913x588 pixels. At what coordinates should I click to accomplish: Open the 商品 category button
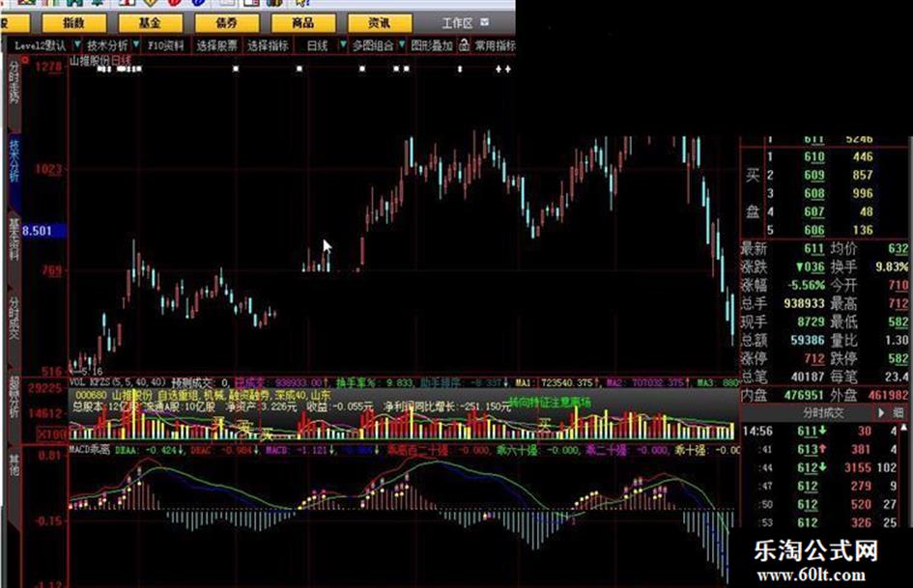[302, 23]
